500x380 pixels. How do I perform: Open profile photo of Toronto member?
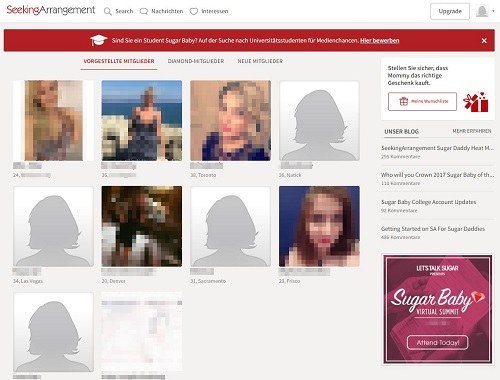pos(230,120)
